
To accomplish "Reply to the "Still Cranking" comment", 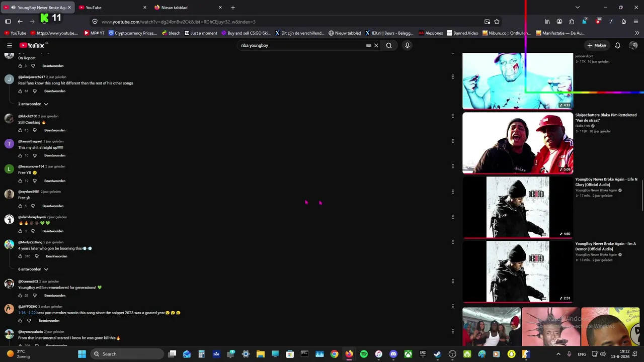I will click(55, 130).
